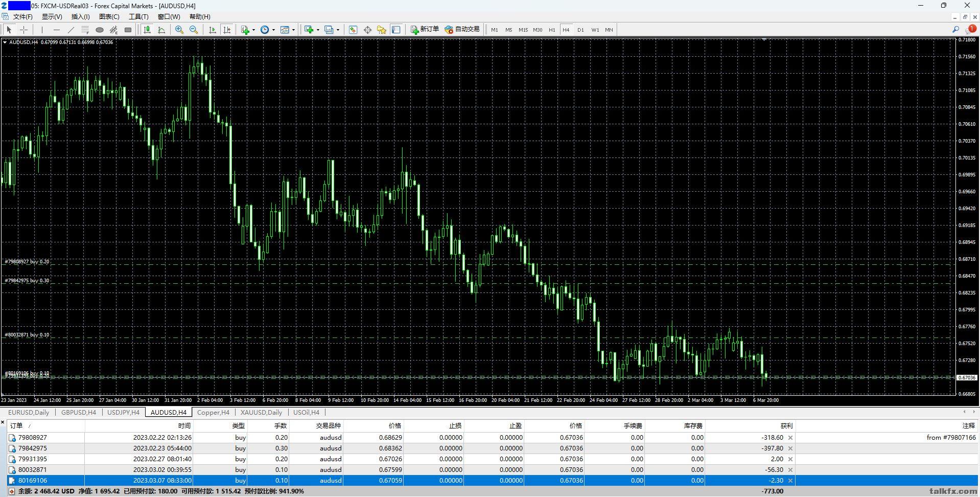Pick the vertical line drawing tool

click(42, 30)
